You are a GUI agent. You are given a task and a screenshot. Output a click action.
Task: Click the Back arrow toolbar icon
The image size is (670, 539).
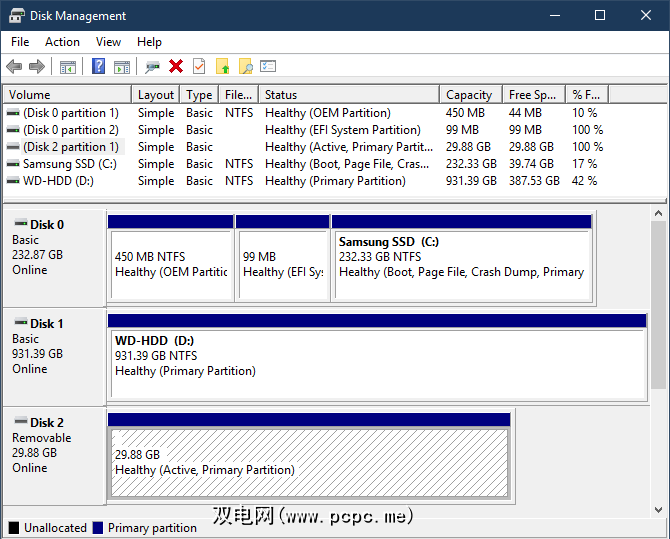pos(14,67)
